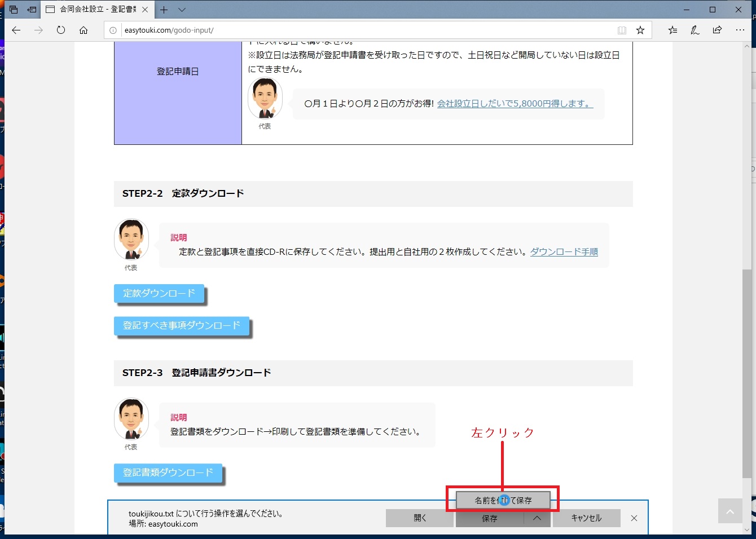Open the web notes pen icon

tap(695, 30)
